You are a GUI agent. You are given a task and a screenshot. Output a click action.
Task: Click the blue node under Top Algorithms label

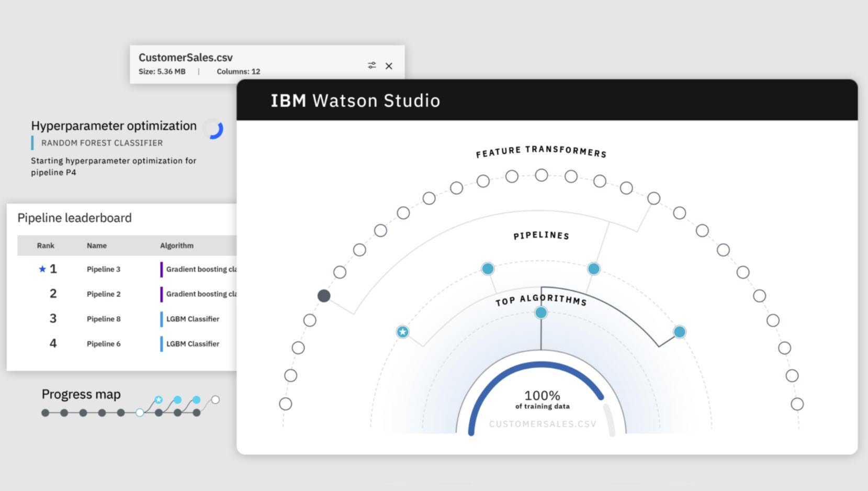(541, 313)
